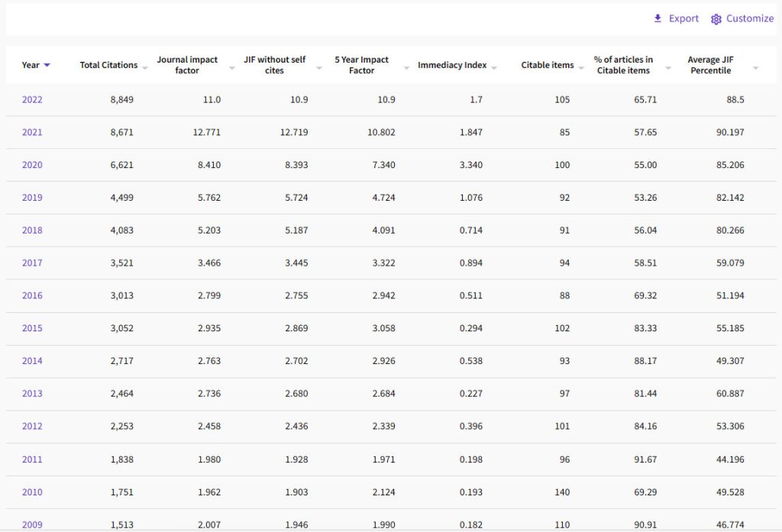Image resolution: width=782 pixels, height=532 pixels.
Task: Sort by JIF without self cites arrow
Action: (319, 67)
